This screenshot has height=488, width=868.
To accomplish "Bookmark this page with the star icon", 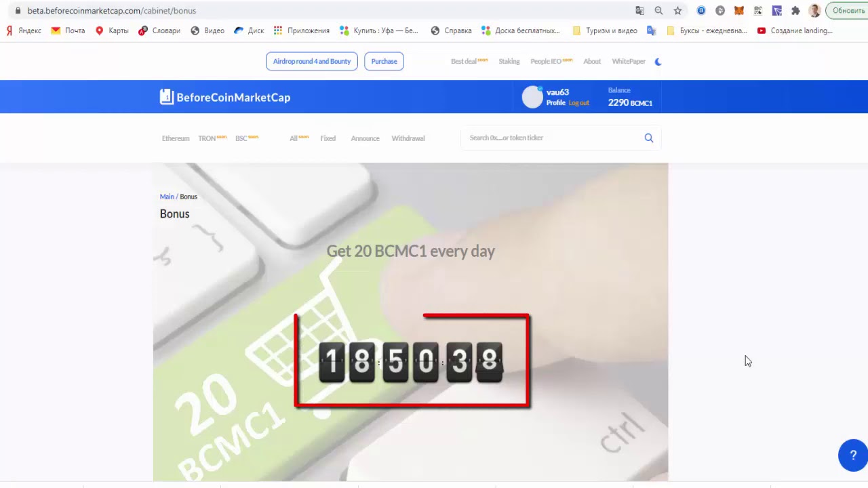I will tap(677, 11).
